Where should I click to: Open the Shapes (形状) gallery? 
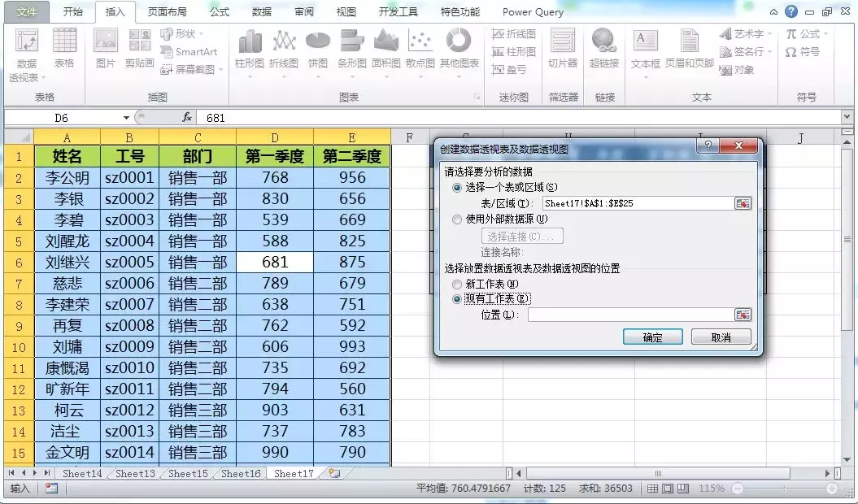pos(181,34)
